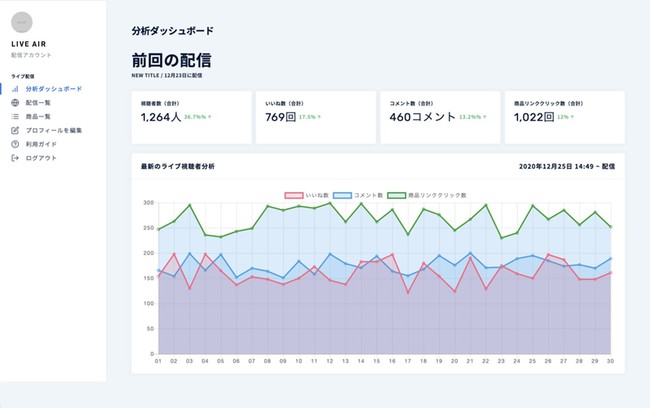
Task: Click the globe icon beside 配信一覧
Action: [x=15, y=102]
